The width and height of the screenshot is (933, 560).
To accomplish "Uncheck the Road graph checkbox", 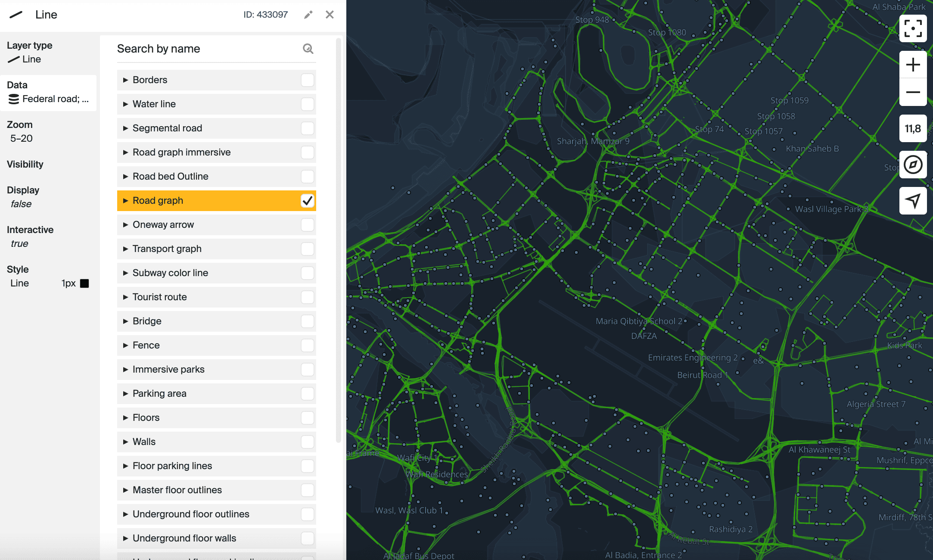I will click(307, 201).
